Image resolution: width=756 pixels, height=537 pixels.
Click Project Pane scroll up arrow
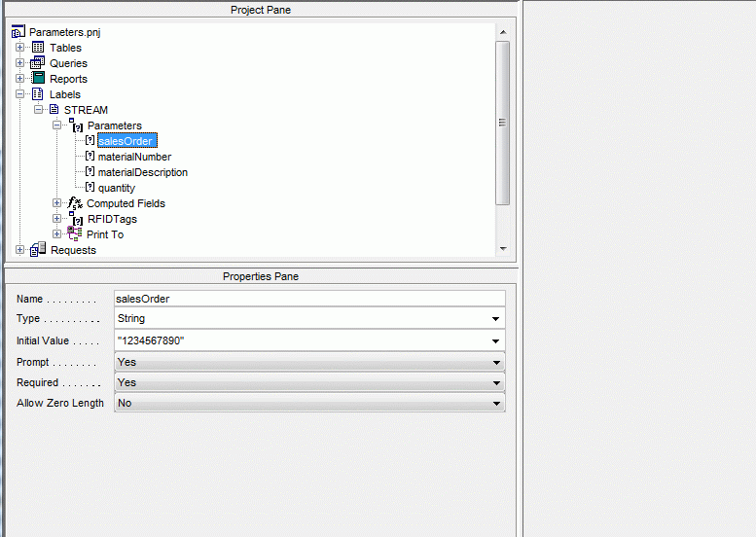coord(503,32)
